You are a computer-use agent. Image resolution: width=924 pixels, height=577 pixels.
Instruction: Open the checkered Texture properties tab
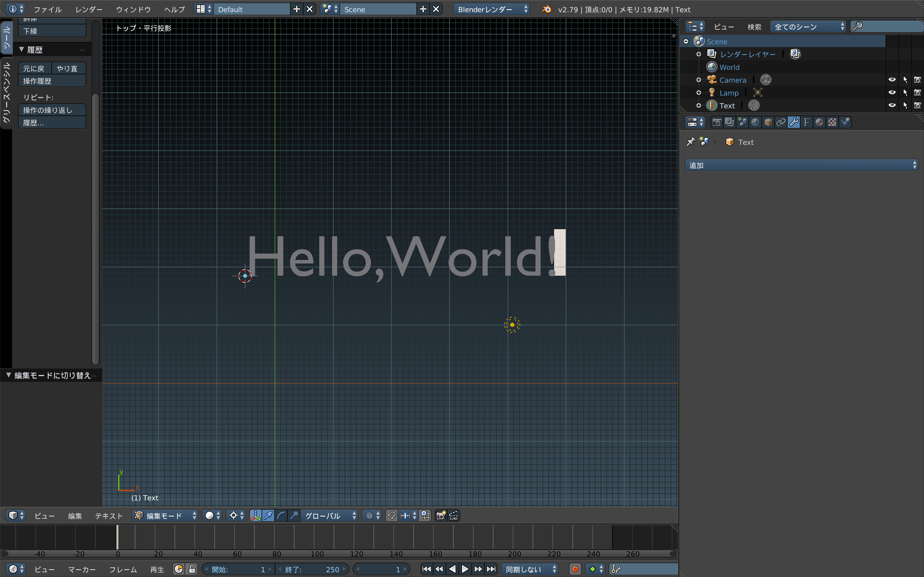coord(832,122)
